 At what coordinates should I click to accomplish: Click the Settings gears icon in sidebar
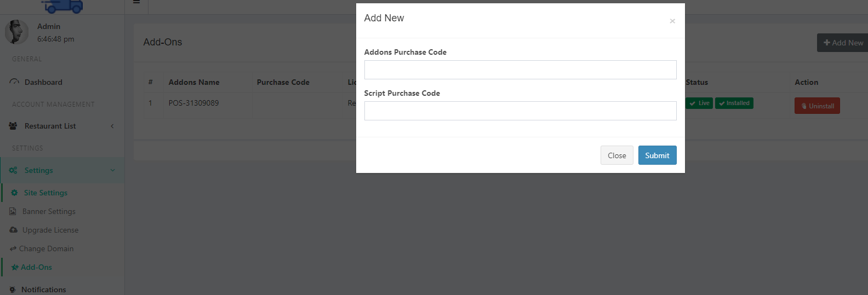(13, 170)
